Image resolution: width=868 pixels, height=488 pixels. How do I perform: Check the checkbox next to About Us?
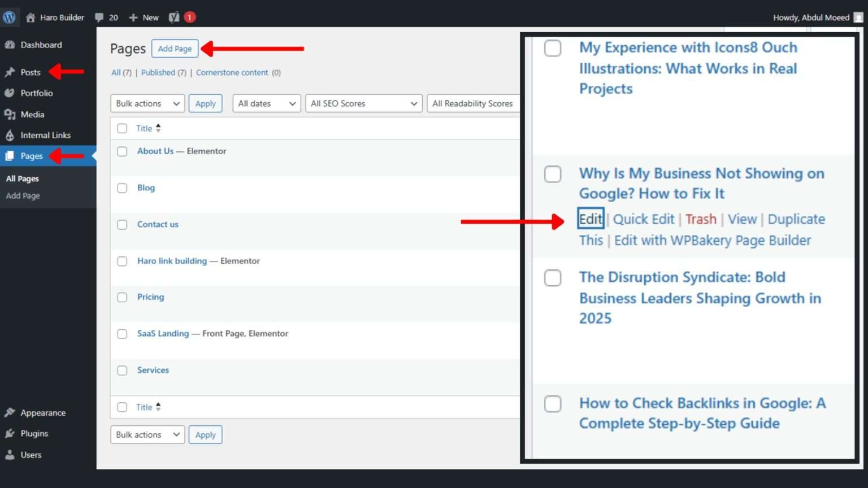click(x=122, y=151)
